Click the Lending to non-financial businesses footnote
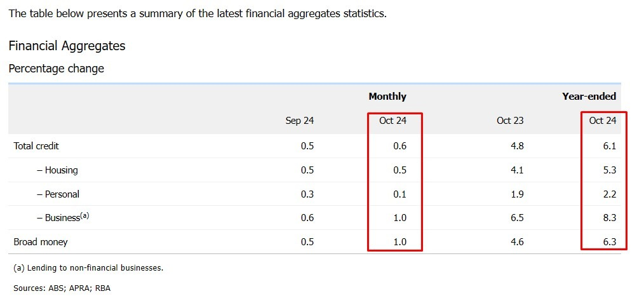 (x=88, y=268)
